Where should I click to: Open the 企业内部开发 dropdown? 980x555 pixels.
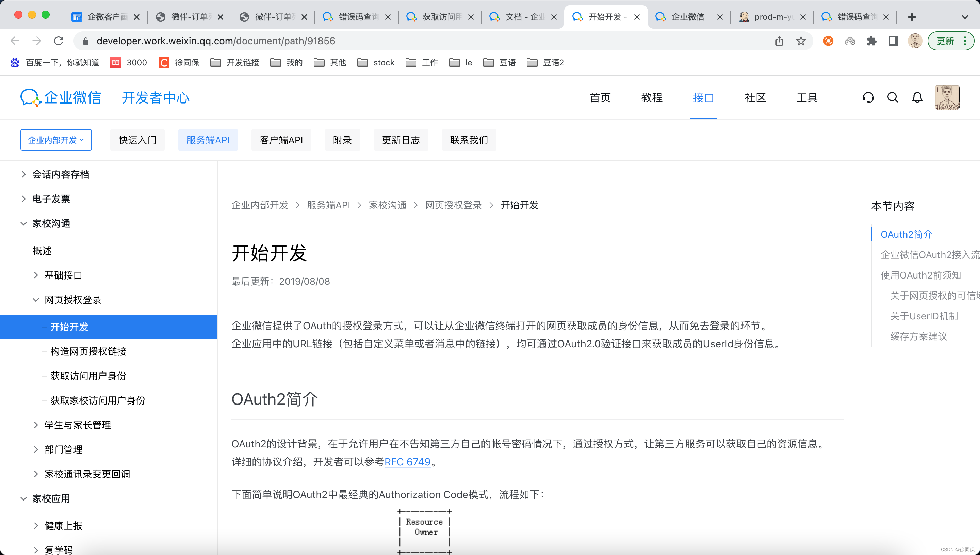click(x=56, y=140)
